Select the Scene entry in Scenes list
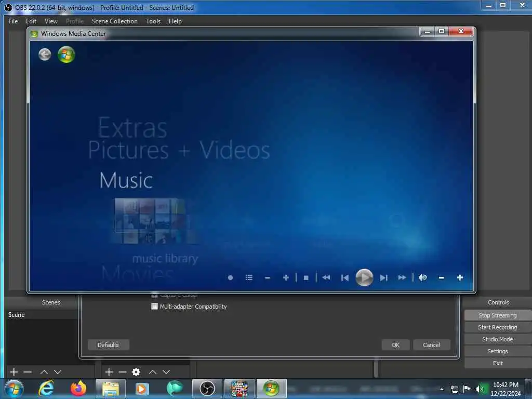 pyautogui.click(x=42, y=315)
